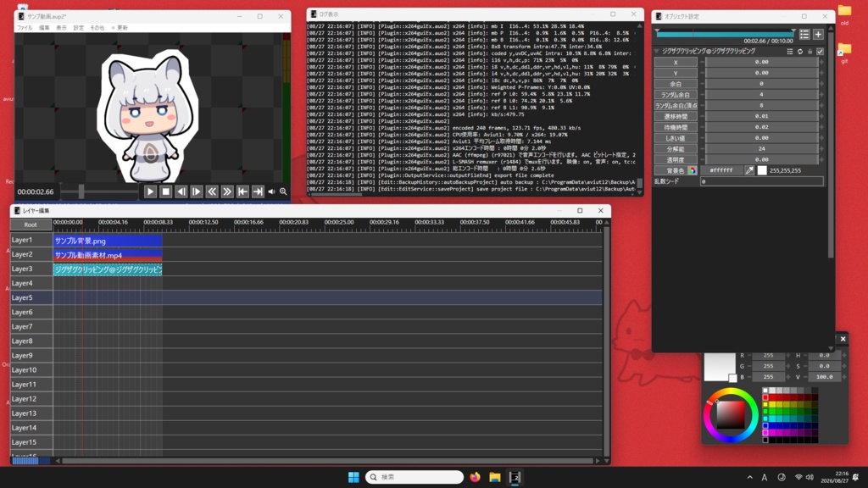Open the その他 menu
Screen dimensions: 868x488
point(97,28)
